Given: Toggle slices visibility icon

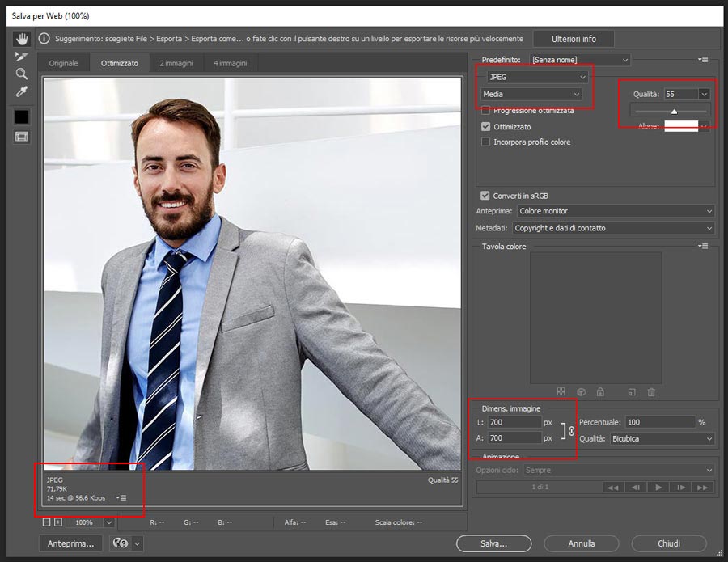Looking at the screenshot, I should 21,137.
